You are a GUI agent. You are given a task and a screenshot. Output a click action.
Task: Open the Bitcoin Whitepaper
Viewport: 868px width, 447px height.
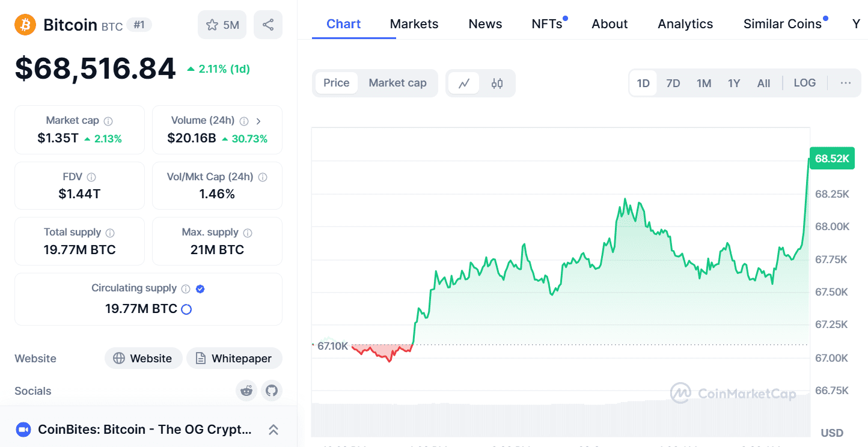234,358
